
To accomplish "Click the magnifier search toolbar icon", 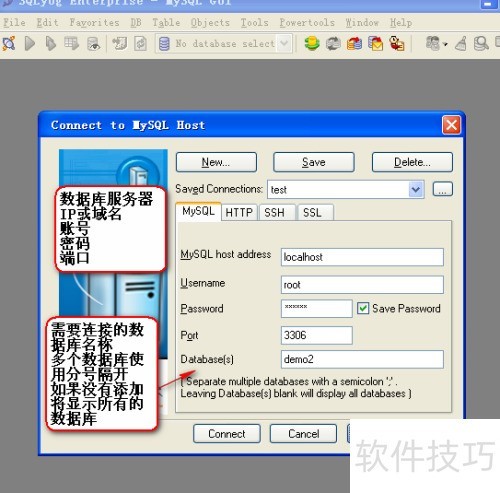I will 481,43.
